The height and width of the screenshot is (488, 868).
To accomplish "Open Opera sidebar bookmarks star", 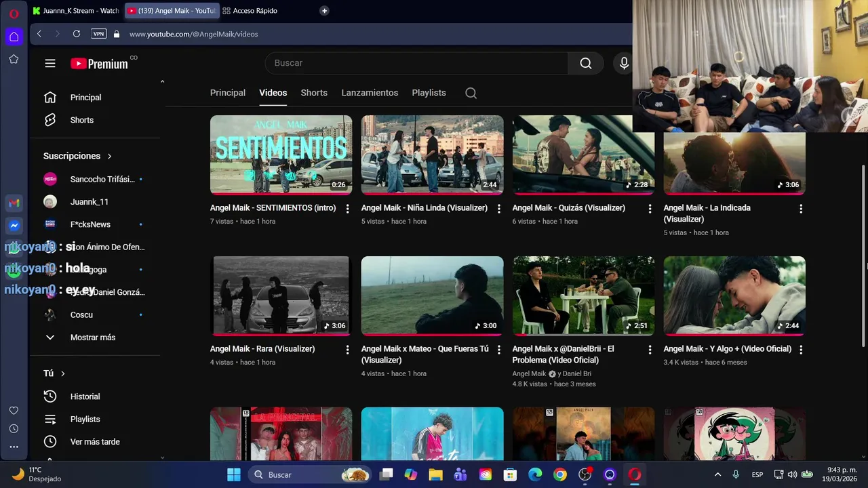I will tap(14, 59).
